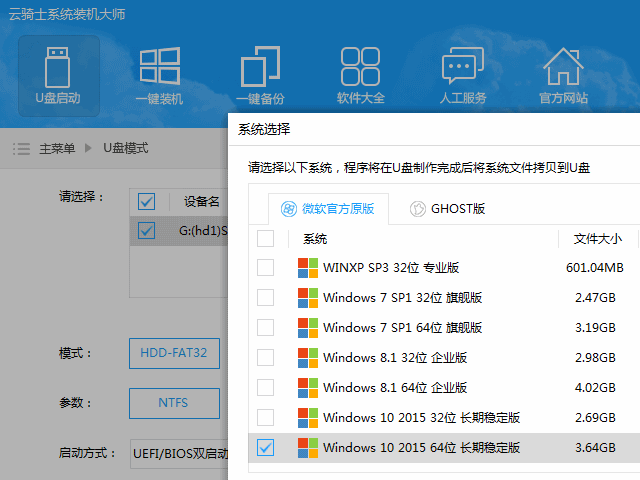The image size is (640, 480).
Task: Select the WINXP SP3 32位 专业版 text
Action: click(391, 268)
